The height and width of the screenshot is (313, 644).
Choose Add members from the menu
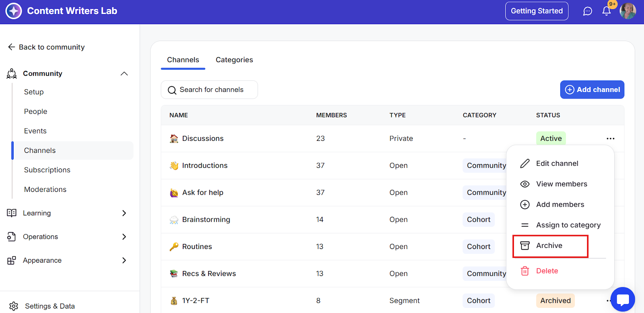560,204
